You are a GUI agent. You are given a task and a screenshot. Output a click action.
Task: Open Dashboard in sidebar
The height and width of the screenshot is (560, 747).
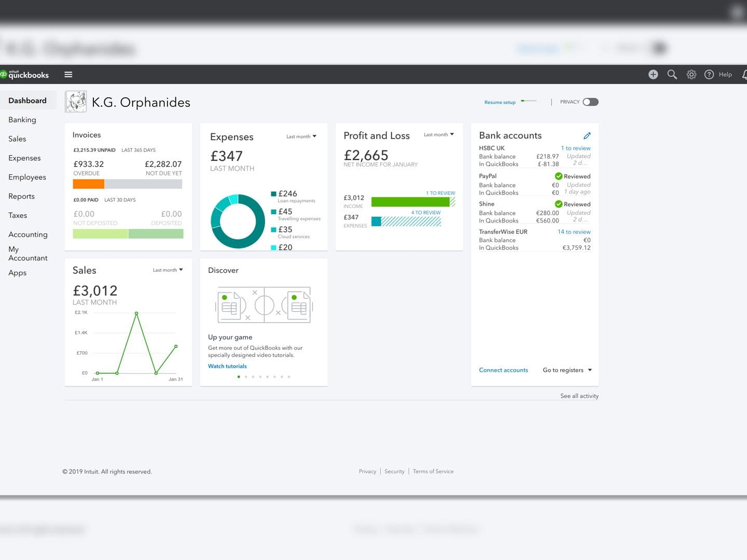coord(27,101)
